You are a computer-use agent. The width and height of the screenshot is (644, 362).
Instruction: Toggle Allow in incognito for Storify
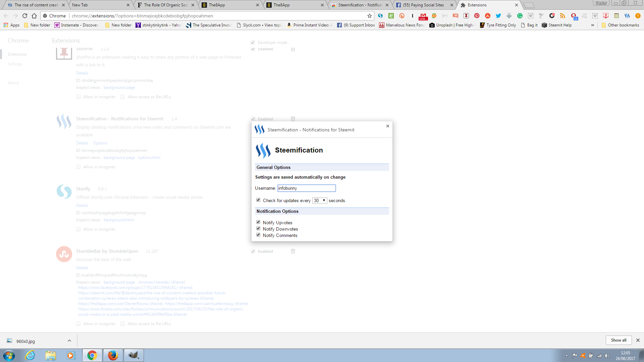78,229
